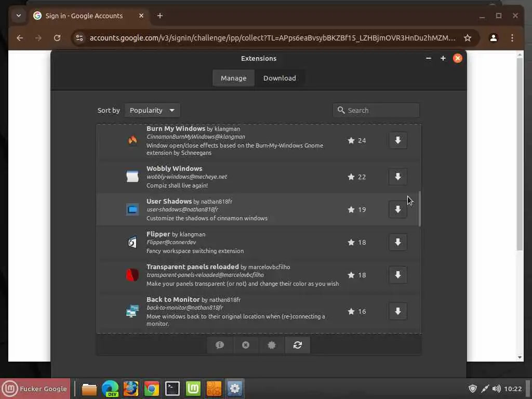Click the star rating of Burn My Windows

coord(356,140)
